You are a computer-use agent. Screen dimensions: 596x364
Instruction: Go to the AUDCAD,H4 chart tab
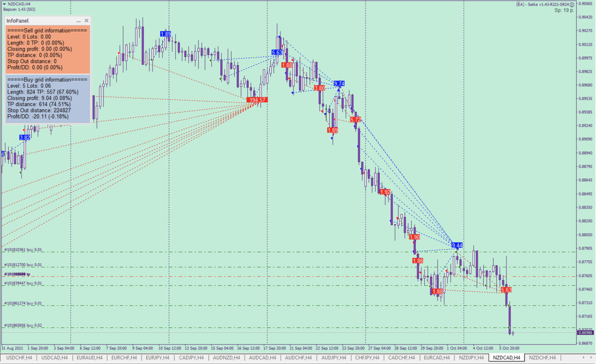click(262, 358)
